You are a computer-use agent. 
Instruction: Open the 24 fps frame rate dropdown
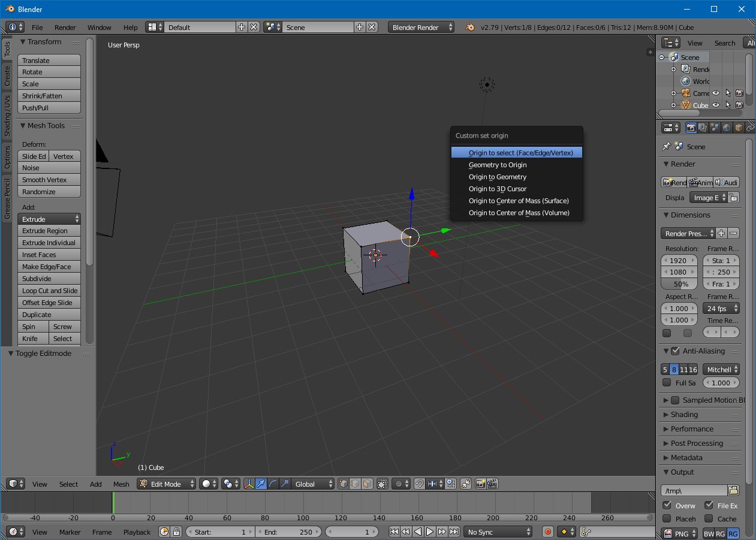(x=721, y=309)
